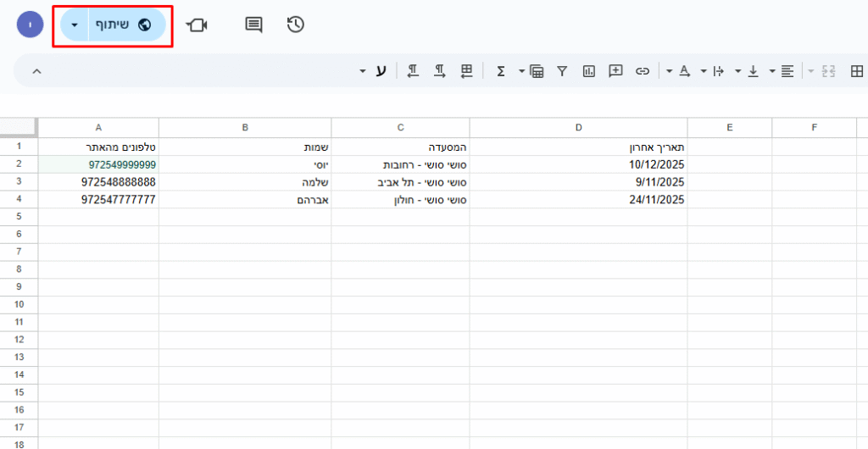Image resolution: width=868 pixels, height=449 pixels.
Task: Click the row 3 header
Action: pyautogui.click(x=18, y=181)
